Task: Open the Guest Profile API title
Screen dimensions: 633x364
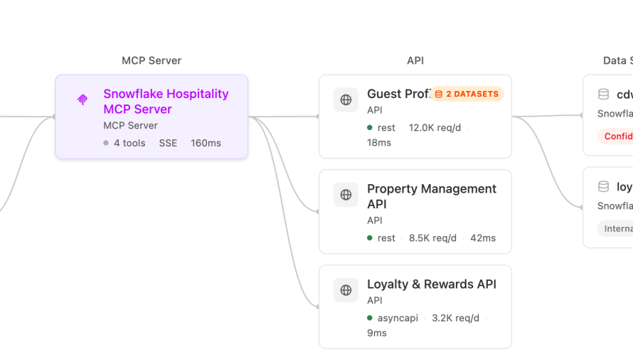Action: [x=399, y=94]
